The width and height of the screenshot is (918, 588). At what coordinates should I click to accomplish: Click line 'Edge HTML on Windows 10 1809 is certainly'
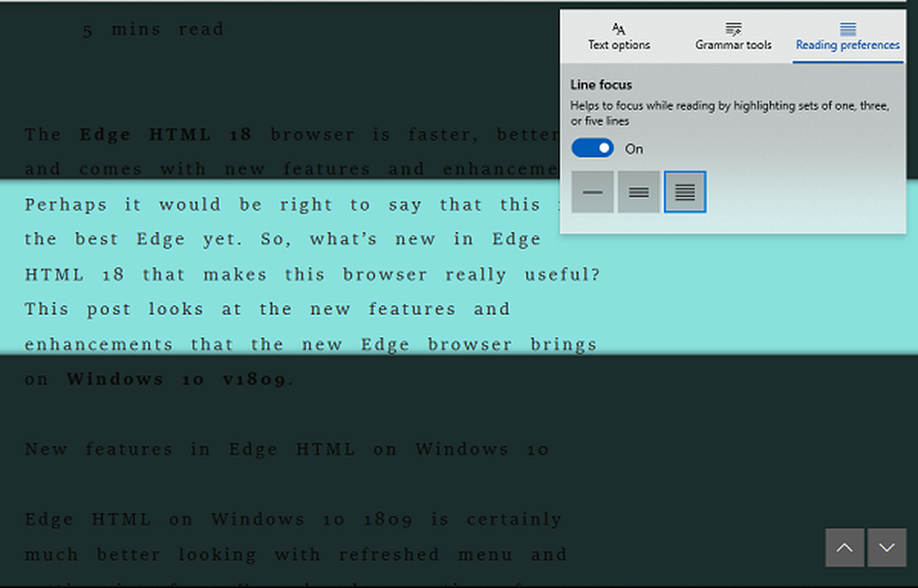(x=294, y=519)
